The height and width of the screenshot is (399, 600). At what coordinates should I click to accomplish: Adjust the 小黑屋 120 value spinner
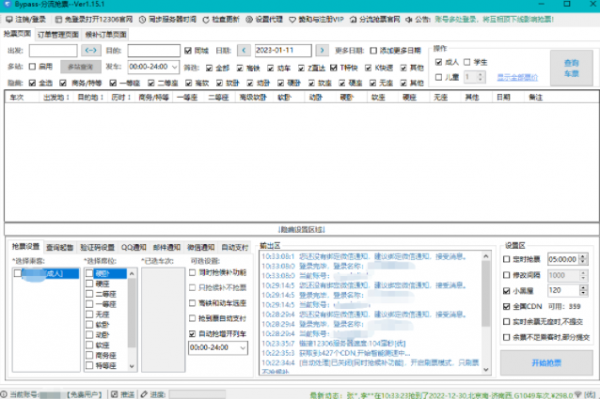583,290
